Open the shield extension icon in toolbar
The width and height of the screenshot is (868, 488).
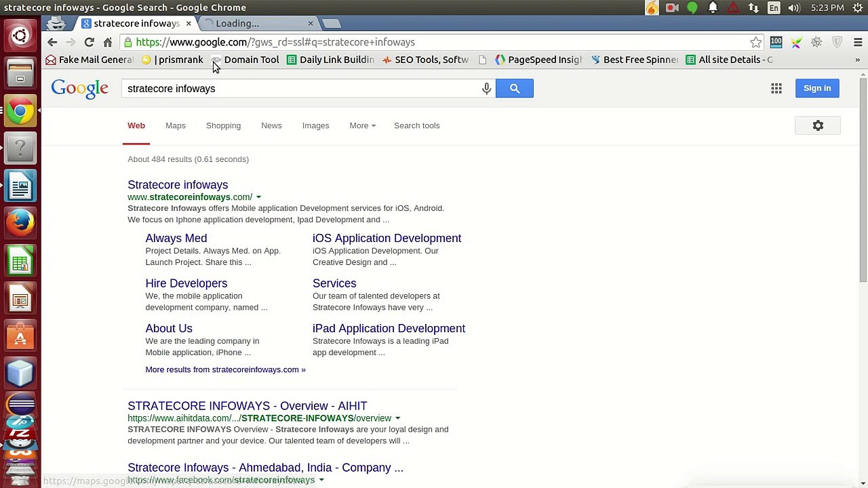(837, 42)
